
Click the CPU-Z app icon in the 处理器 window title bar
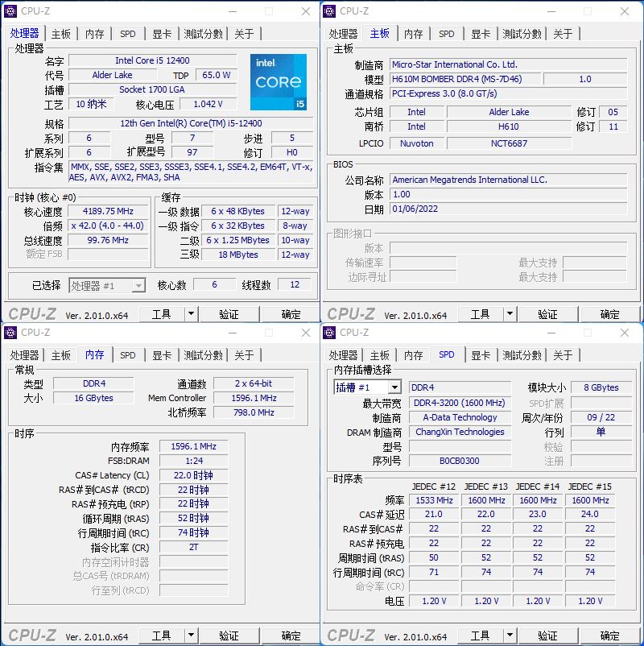point(10,10)
